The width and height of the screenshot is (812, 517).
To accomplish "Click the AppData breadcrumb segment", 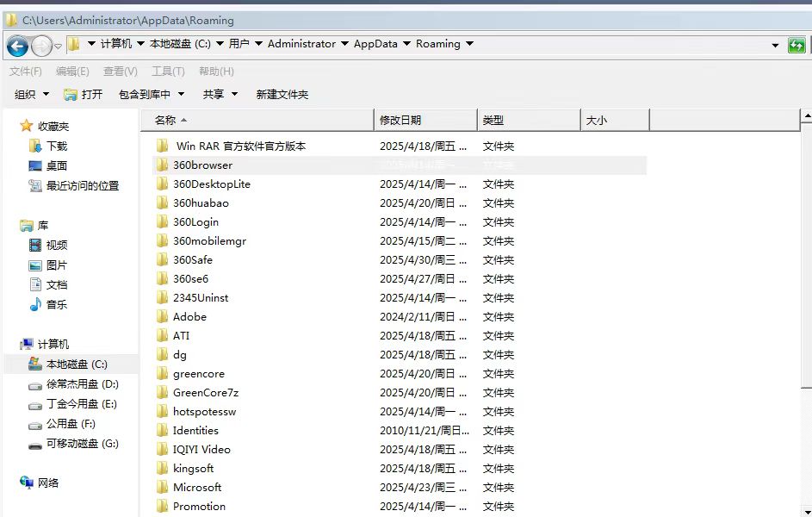I will pos(375,44).
